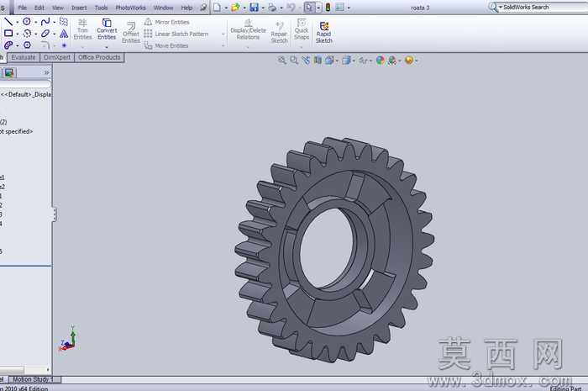
Task: Click the Apply Scene icon
Action: click(392, 60)
